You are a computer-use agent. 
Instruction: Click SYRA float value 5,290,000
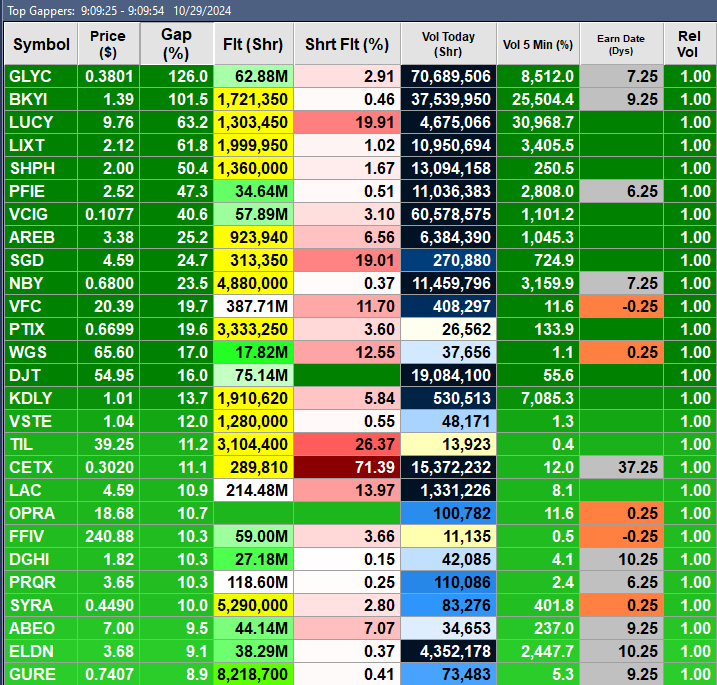(x=253, y=605)
